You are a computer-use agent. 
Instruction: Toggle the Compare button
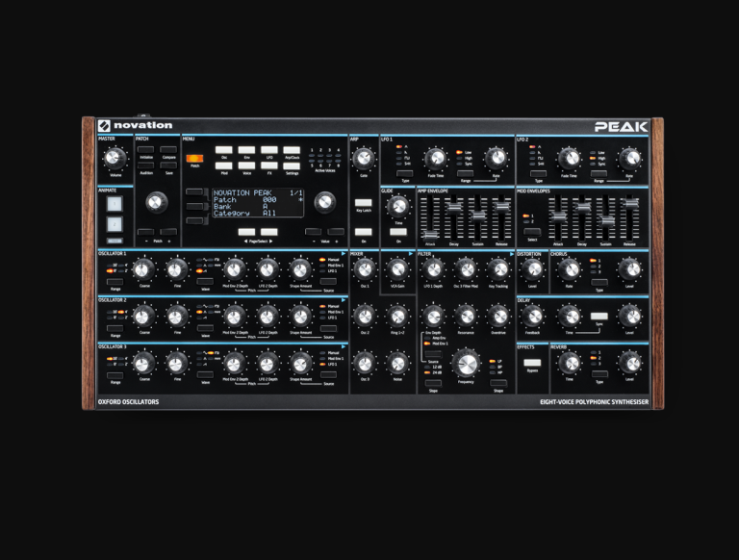pos(168,149)
